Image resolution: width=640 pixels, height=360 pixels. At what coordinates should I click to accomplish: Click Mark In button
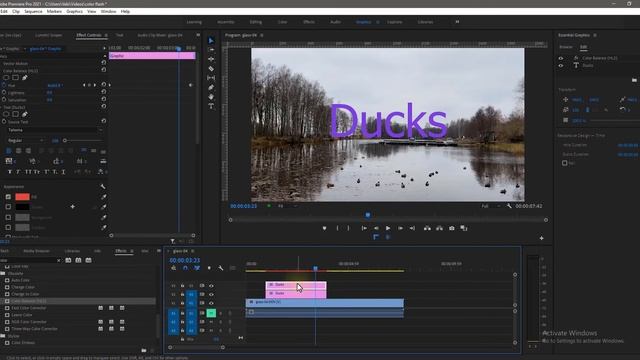337,228
